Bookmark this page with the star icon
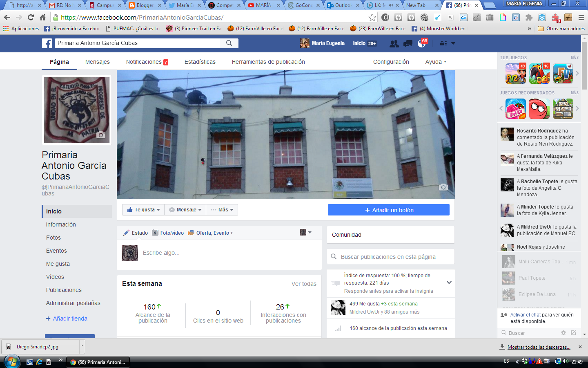 point(372,18)
